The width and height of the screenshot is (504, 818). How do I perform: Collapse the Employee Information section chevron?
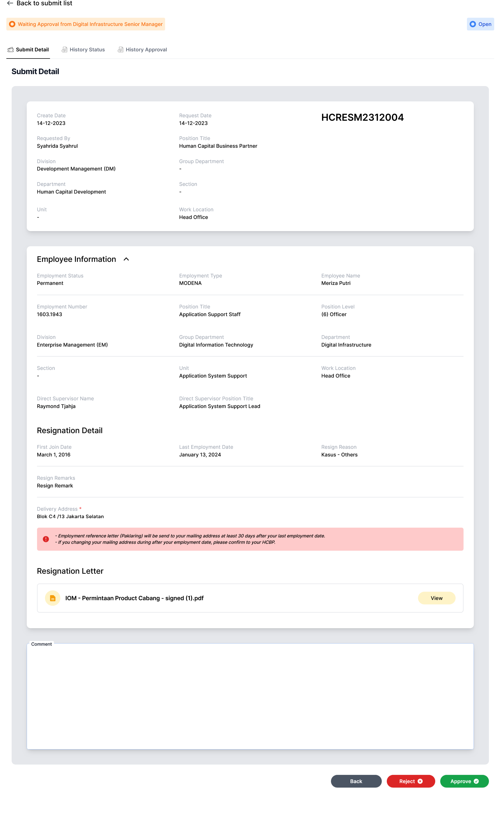tap(126, 259)
